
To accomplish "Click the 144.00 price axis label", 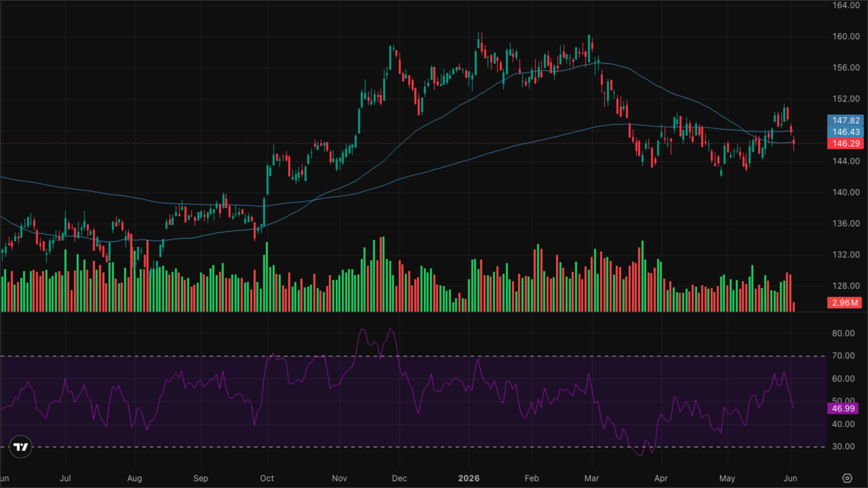I will pos(846,161).
